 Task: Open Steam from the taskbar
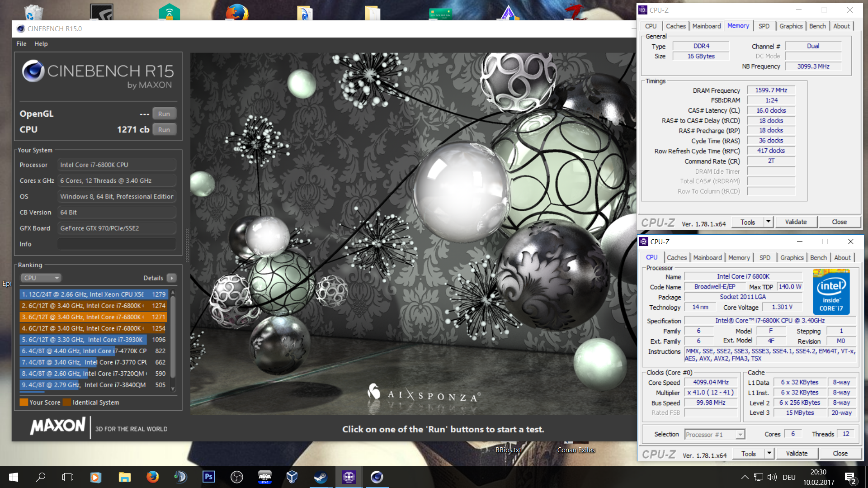[x=321, y=477]
